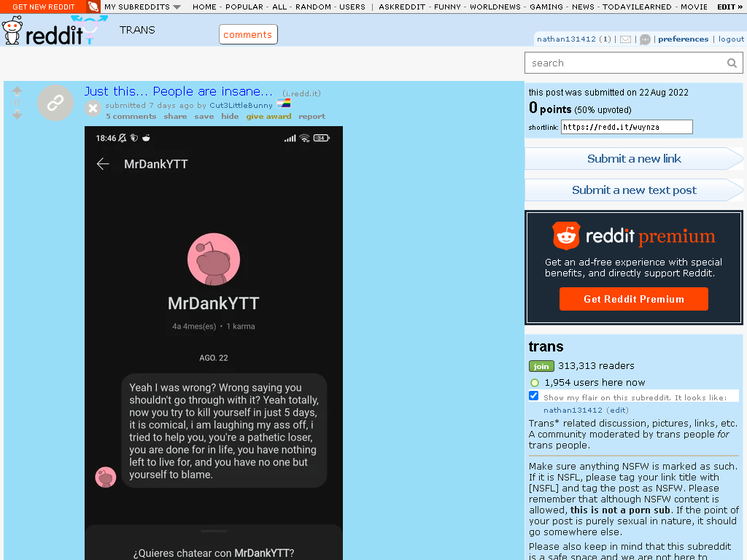Switch to the comments tab
747x560 pixels.
pyautogui.click(x=248, y=35)
